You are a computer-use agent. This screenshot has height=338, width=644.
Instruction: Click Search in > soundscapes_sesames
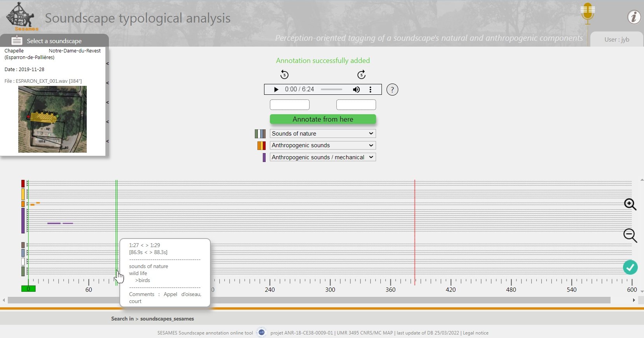pos(152,319)
